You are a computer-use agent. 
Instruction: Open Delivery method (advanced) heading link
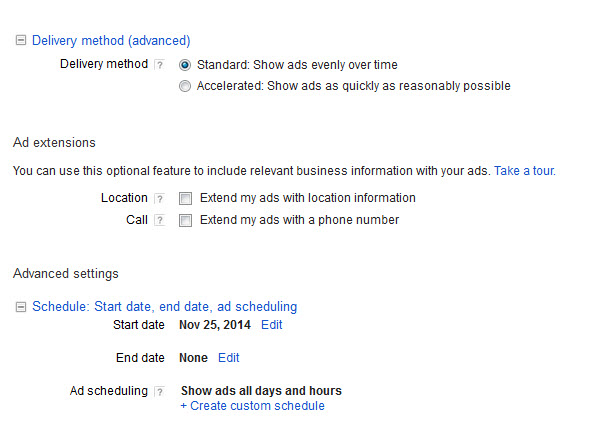[x=111, y=40]
